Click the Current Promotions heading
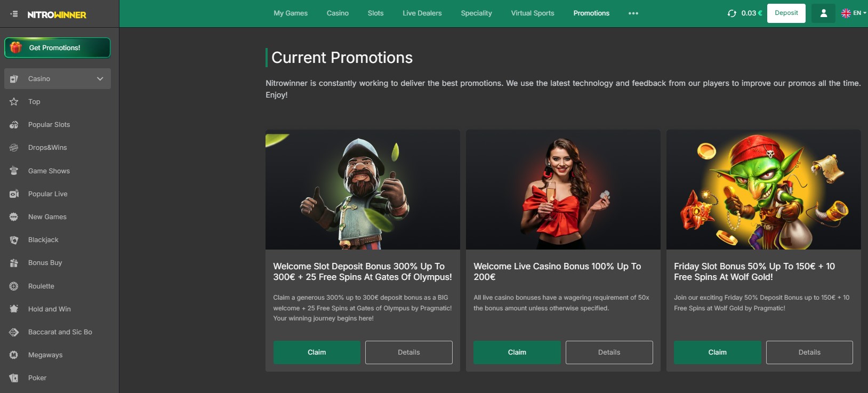This screenshot has height=393, width=868. click(x=342, y=58)
